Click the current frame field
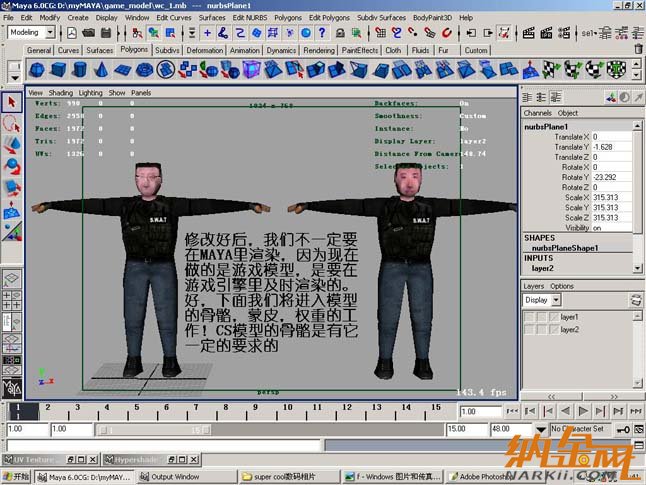Image resolution: width=646 pixels, height=485 pixels. coord(480,411)
